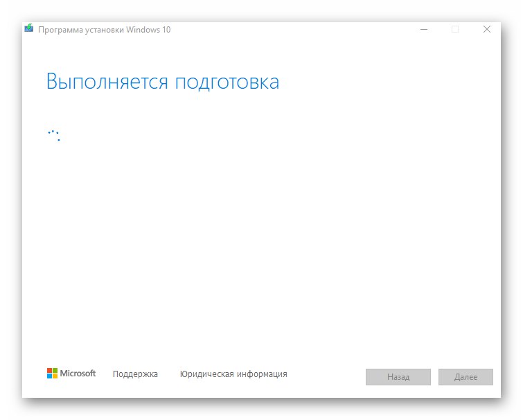Viewport: 523px width, 420px height.
Task: Click the Выполняется подготовка heading
Action: point(163,82)
